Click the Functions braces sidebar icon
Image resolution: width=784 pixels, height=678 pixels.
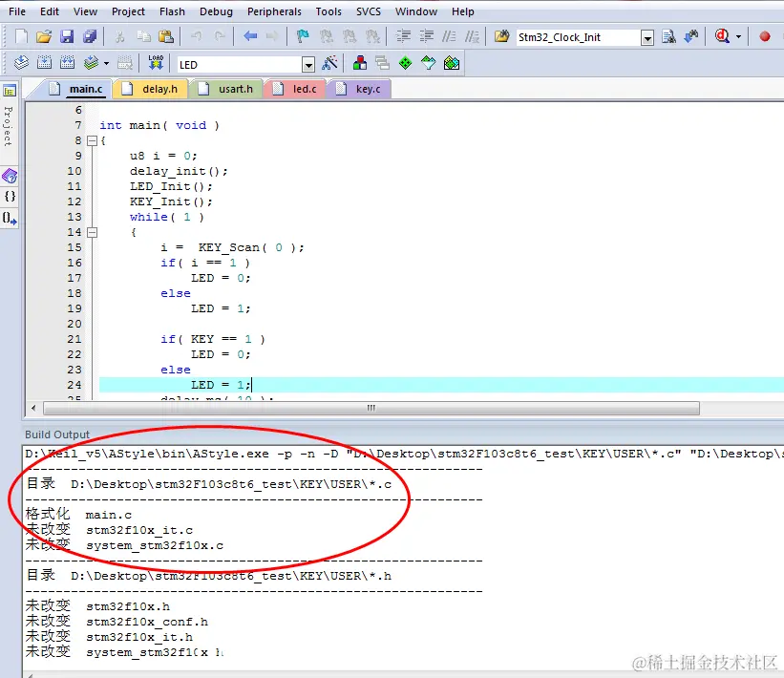tap(10, 196)
